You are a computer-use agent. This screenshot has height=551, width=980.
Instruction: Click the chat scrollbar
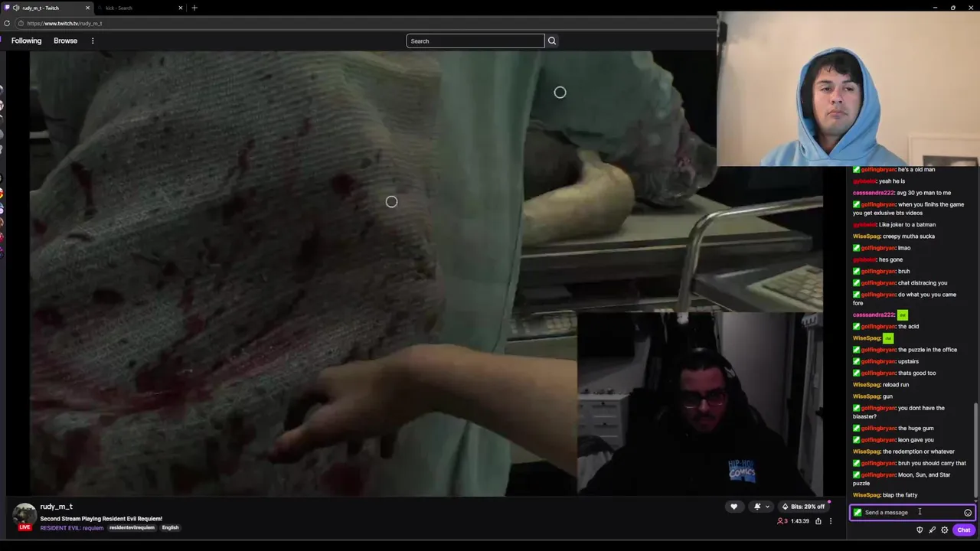pos(975,452)
